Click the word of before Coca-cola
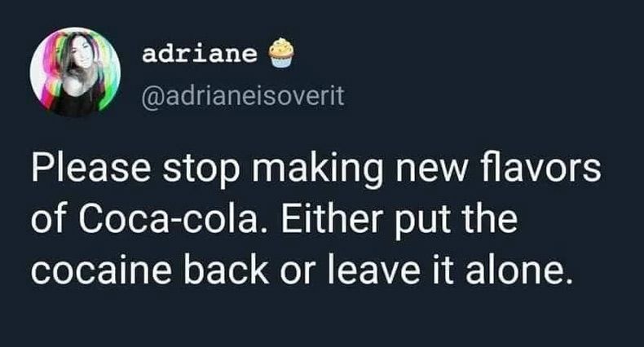The width and height of the screenshot is (644, 347). [x=46, y=218]
